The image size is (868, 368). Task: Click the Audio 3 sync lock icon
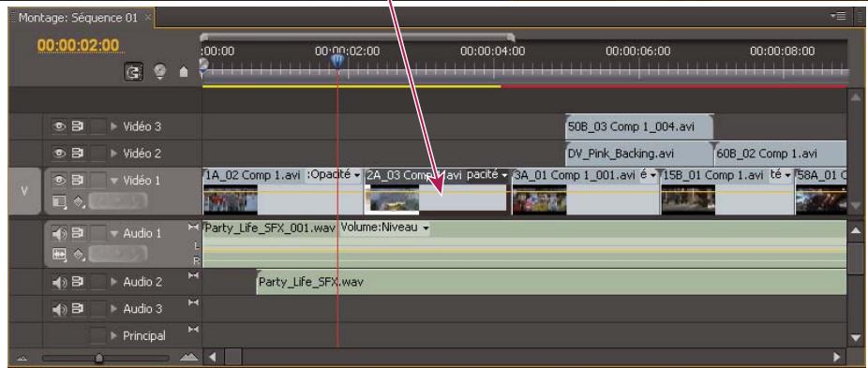(x=78, y=309)
